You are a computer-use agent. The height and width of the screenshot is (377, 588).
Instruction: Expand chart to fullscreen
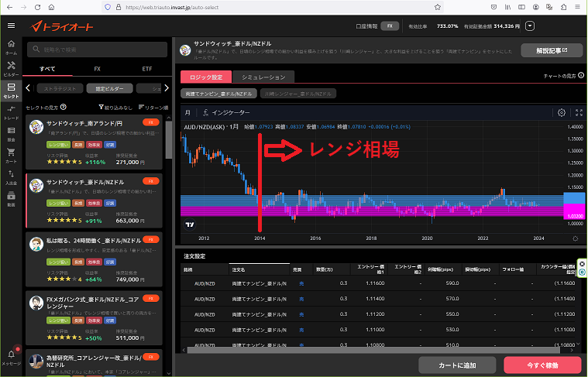(579, 112)
